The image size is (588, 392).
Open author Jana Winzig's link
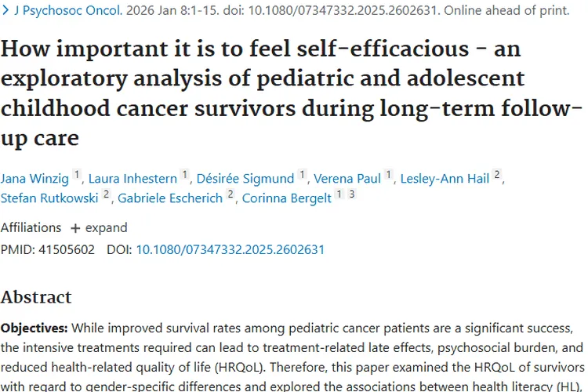(34, 179)
